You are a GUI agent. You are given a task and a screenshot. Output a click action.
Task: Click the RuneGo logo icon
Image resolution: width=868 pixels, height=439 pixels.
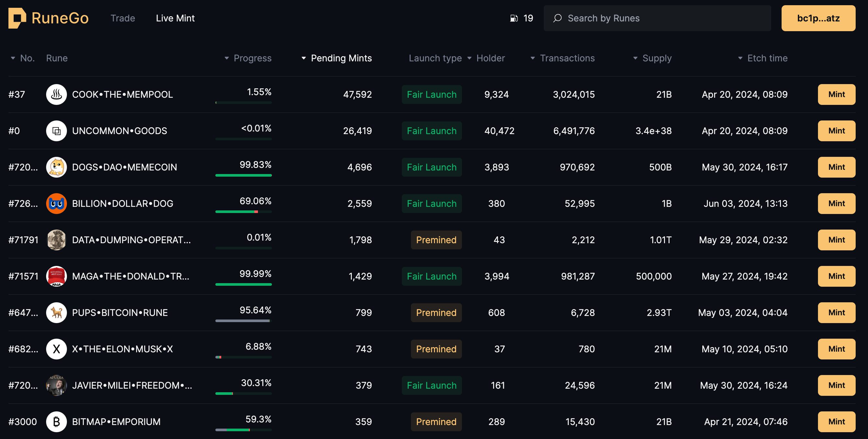pyautogui.click(x=17, y=18)
